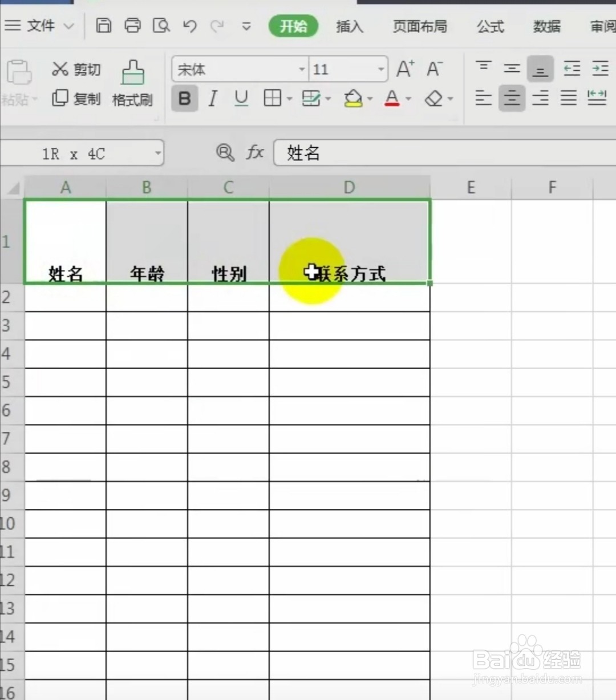The width and height of the screenshot is (616, 700).
Task: Open the font name dropdown
Action: [x=302, y=68]
